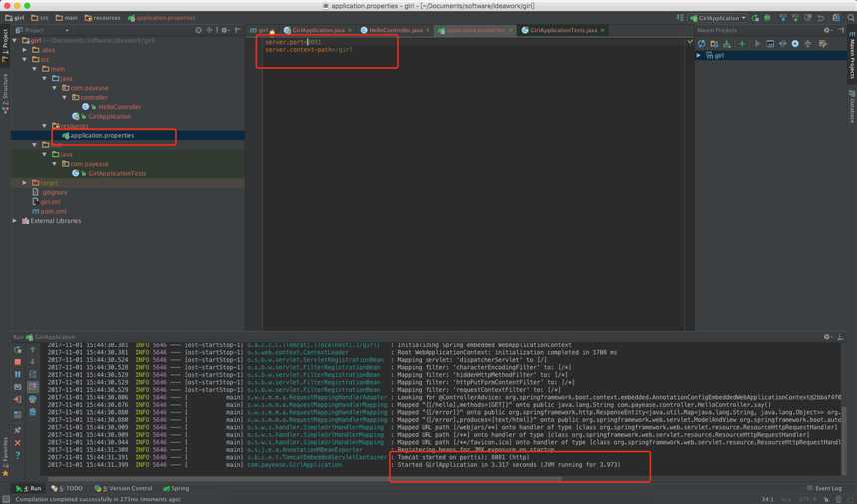Collapse the main folder node
Image resolution: width=857 pixels, height=504 pixels.
(34, 69)
